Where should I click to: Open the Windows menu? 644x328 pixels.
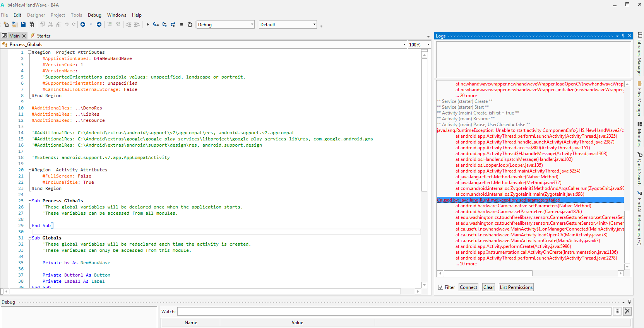point(116,15)
